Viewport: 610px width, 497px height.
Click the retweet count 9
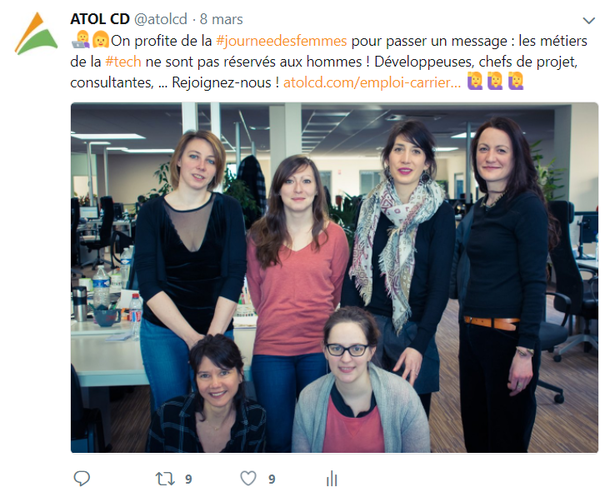click(188, 479)
